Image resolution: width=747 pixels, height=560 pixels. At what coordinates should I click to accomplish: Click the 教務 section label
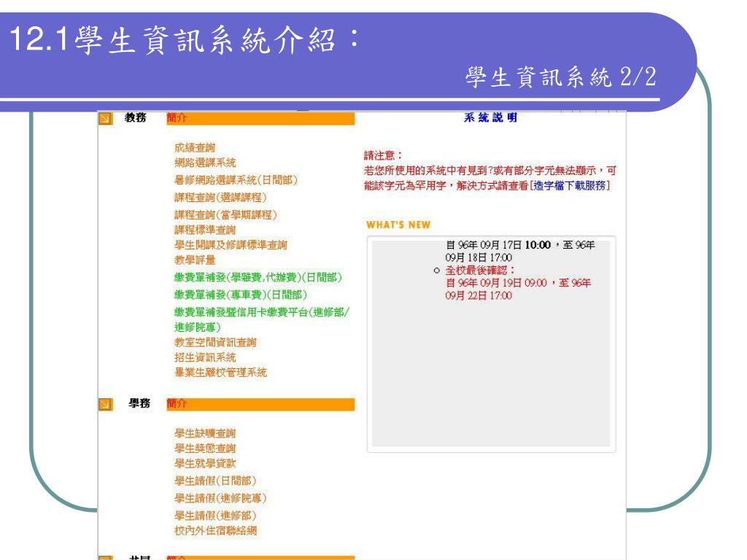(x=135, y=117)
